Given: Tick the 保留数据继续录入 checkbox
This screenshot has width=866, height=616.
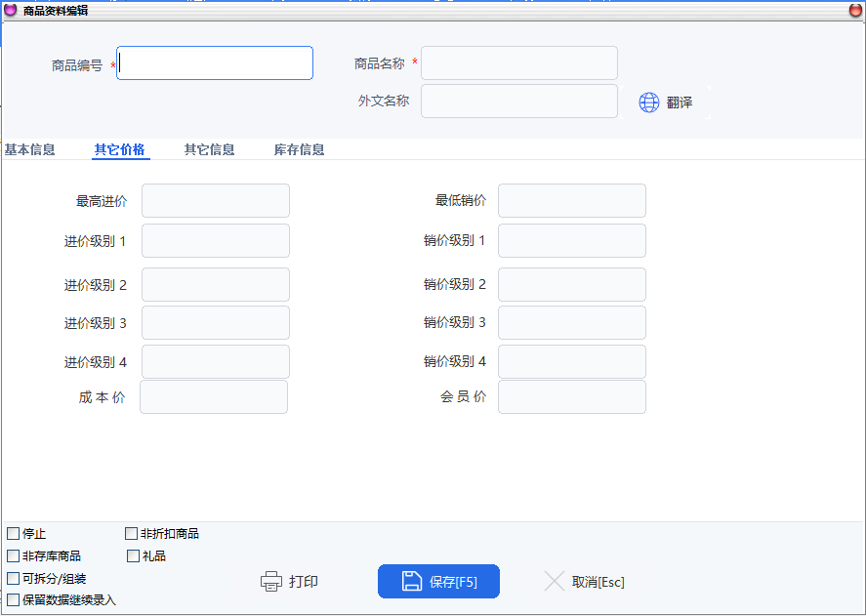Looking at the screenshot, I should [x=14, y=600].
